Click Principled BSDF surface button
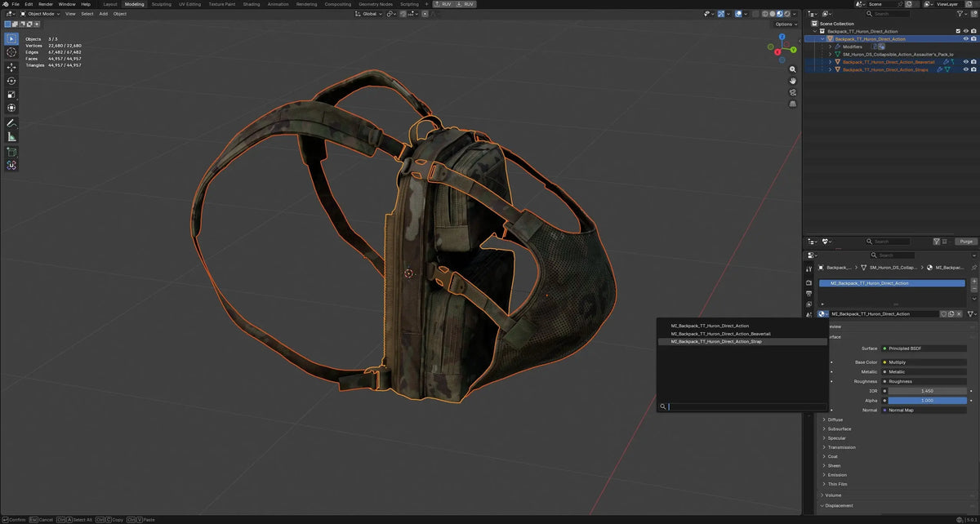Viewport: 980px width, 524px height. coord(924,349)
